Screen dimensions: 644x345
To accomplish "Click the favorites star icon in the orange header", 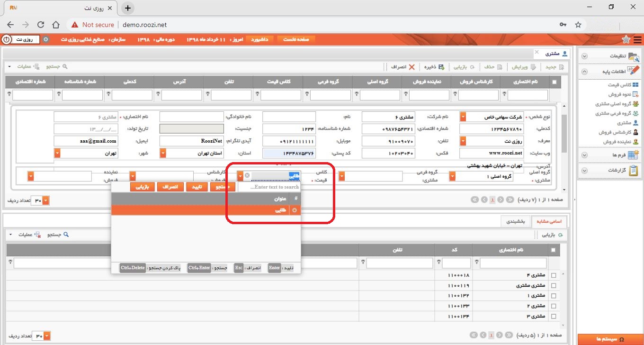I will click(x=626, y=39).
